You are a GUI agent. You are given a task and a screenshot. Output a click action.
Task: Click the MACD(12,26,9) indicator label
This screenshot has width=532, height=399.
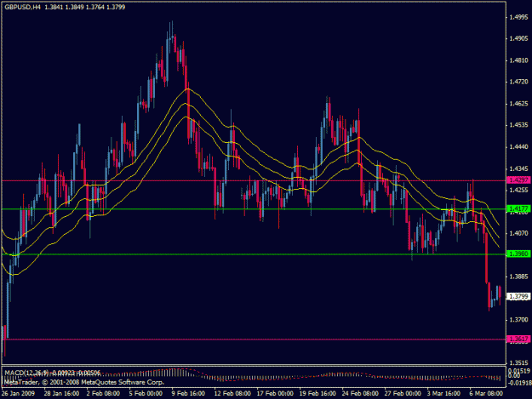(26, 373)
